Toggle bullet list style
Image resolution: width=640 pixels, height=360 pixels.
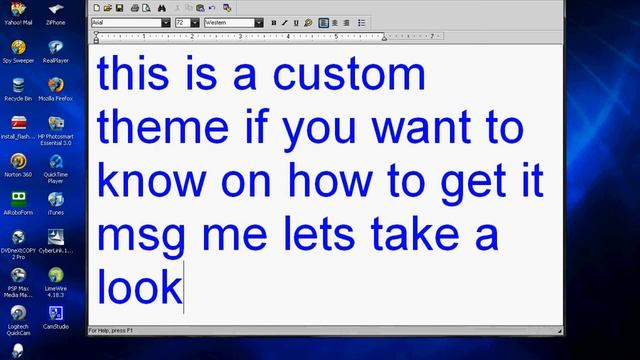(x=362, y=23)
